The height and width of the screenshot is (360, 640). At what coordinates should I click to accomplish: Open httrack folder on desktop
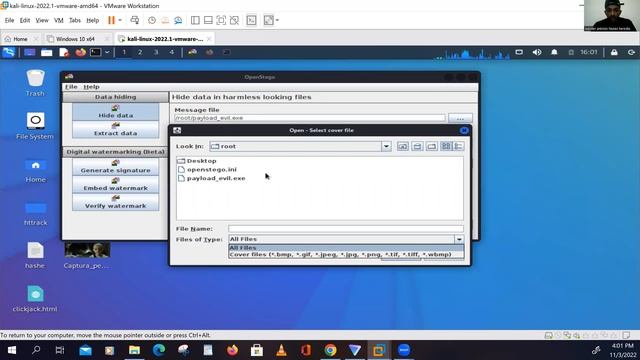click(x=36, y=213)
